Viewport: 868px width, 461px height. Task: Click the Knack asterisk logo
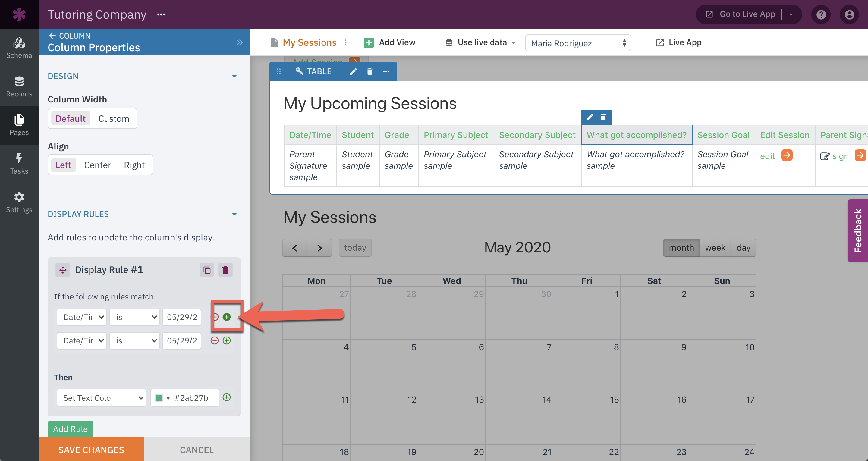(x=19, y=14)
